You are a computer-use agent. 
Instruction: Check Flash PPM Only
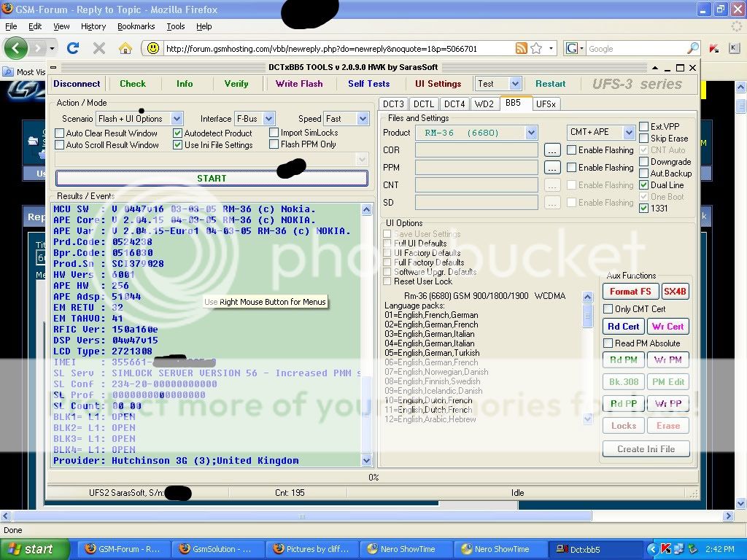(x=274, y=144)
